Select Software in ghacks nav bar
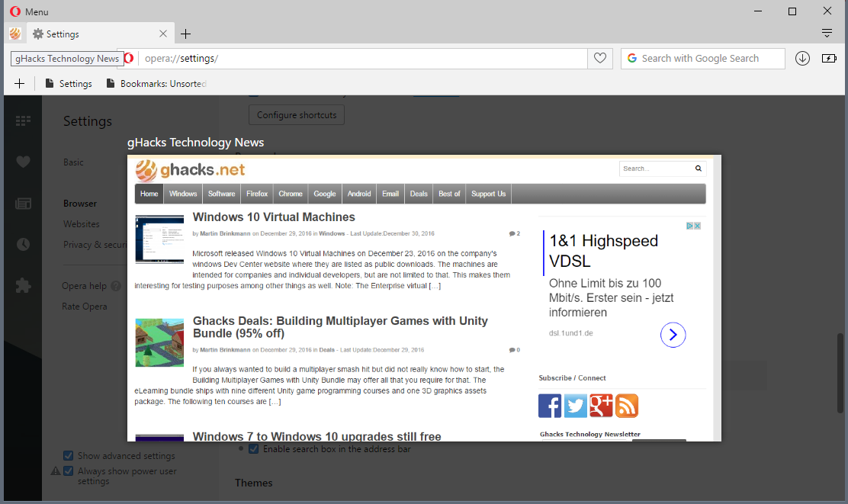This screenshot has width=848, height=504. click(x=222, y=194)
